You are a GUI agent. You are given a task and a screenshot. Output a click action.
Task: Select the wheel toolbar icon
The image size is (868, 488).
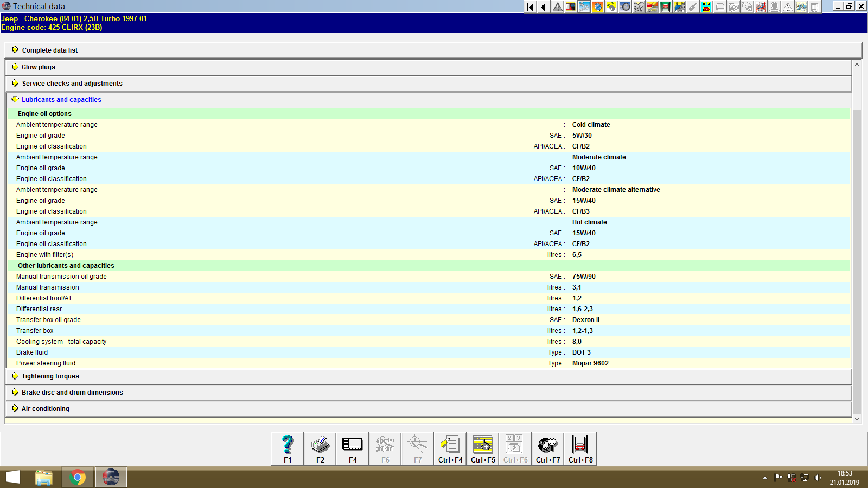[625, 7]
